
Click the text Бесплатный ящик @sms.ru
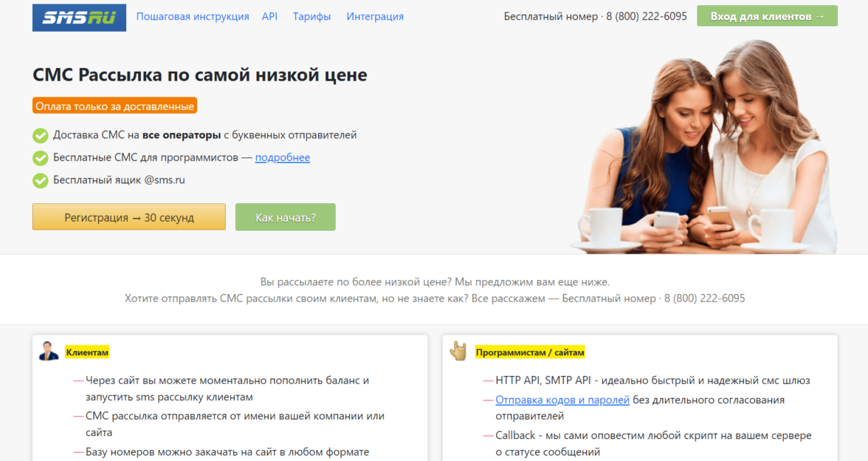pos(119,180)
